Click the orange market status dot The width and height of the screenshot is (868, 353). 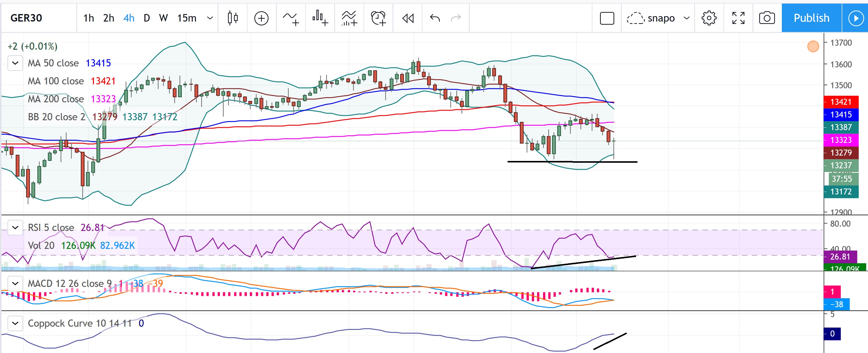tap(813, 46)
